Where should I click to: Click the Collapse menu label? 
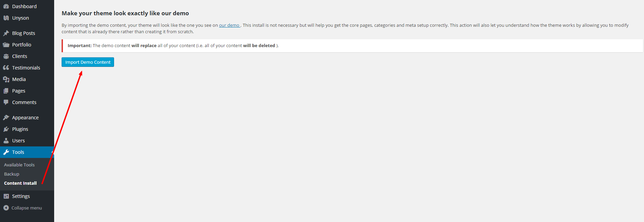point(27,208)
